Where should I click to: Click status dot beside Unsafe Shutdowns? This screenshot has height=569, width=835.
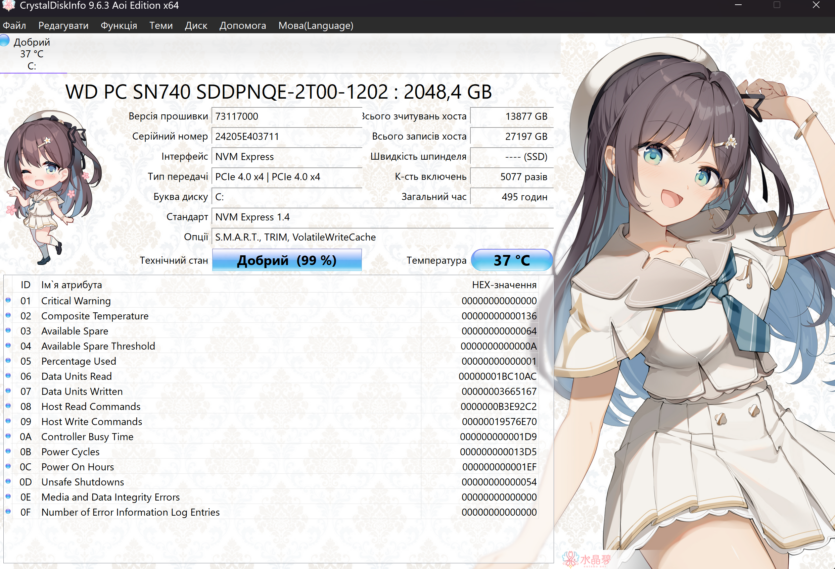8,482
